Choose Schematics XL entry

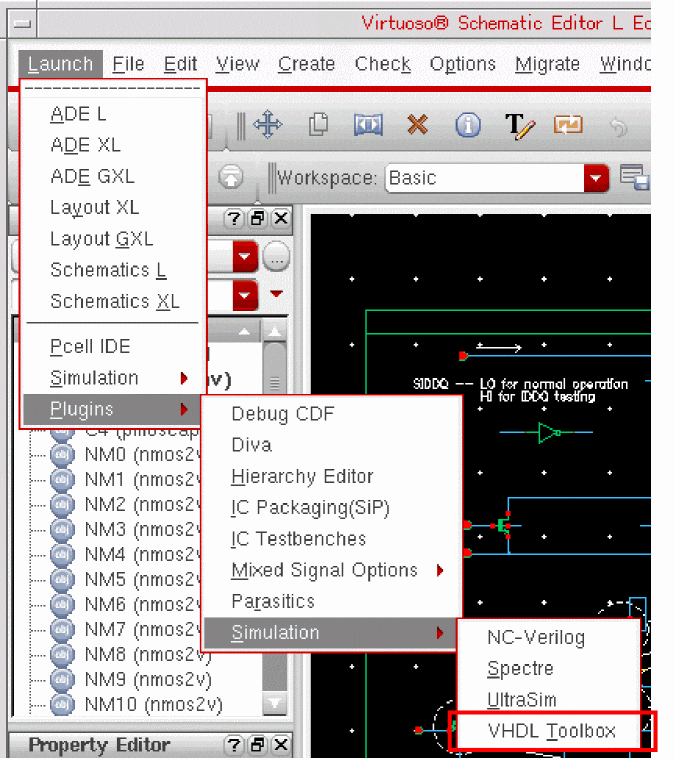click(x=113, y=301)
